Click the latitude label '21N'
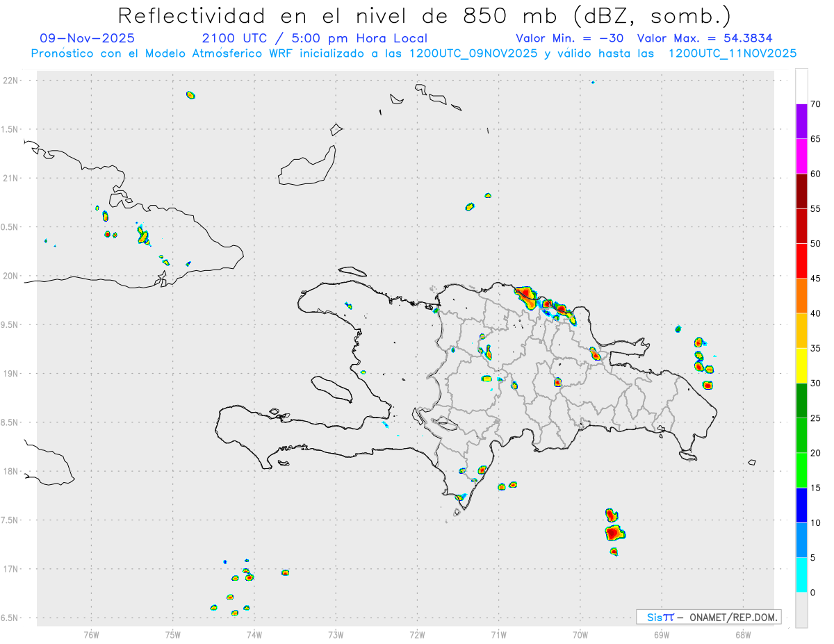834x644 pixels. click(11, 178)
